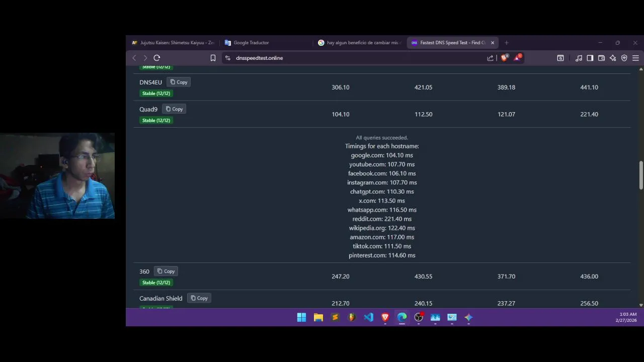
Task: Open File Explorer from the taskbar
Action: [318, 317]
